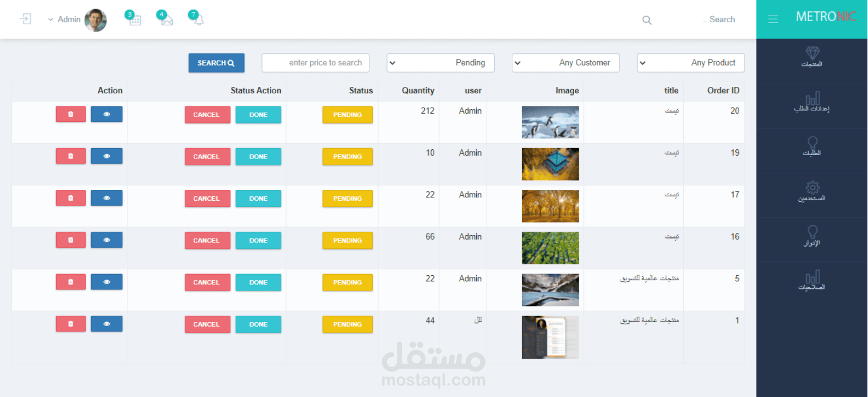
Task: Toggle the hamburger sidebar menu icon
Action: pyautogui.click(x=773, y=19)
